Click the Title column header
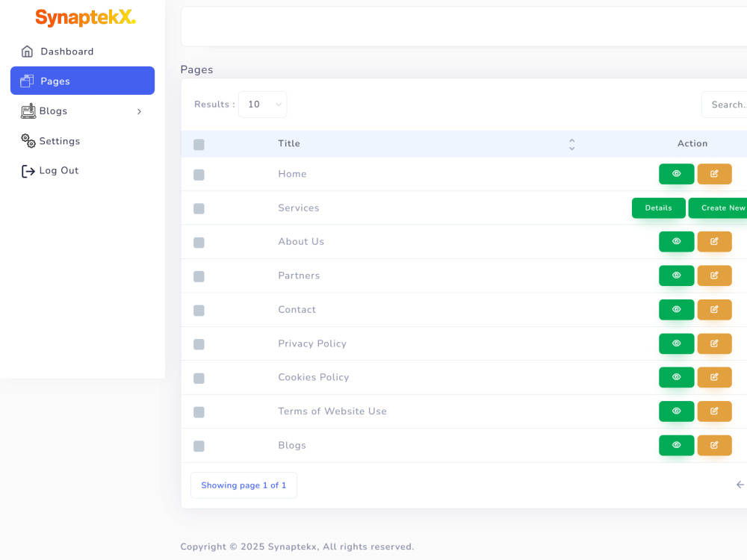Viewport: 747px width, 560px height. pyautogui.click(x=288, y=143)
